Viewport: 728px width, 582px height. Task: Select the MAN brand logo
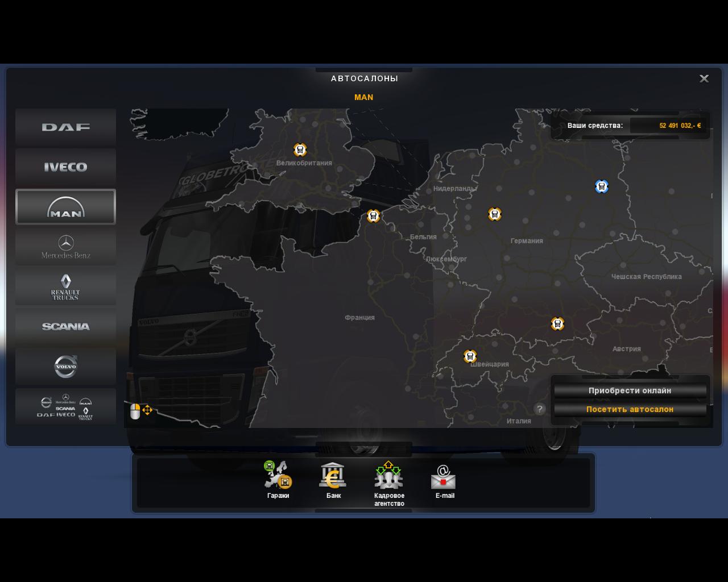click(x=65, y=207)
